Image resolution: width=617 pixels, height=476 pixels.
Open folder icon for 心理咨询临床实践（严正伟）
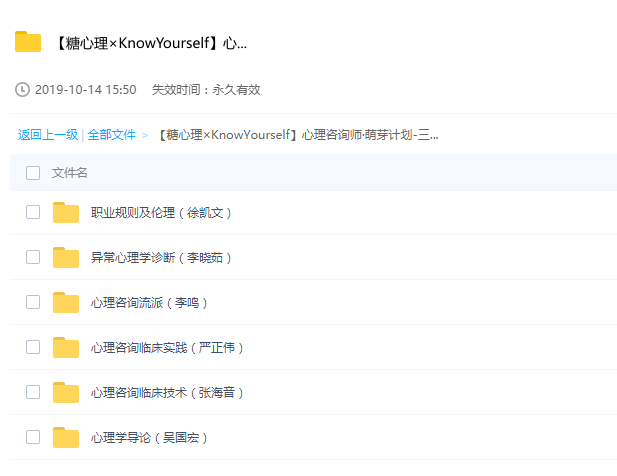[66, 347]
